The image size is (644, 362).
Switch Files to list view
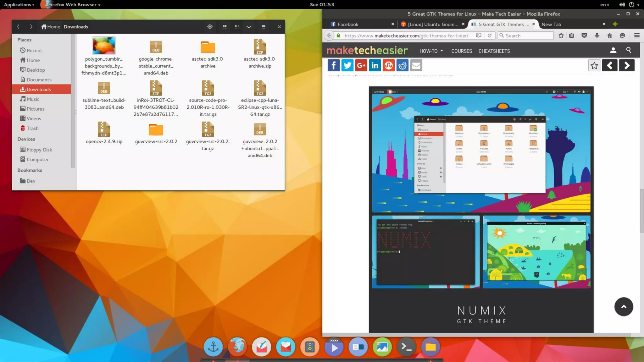pos(225,27)
